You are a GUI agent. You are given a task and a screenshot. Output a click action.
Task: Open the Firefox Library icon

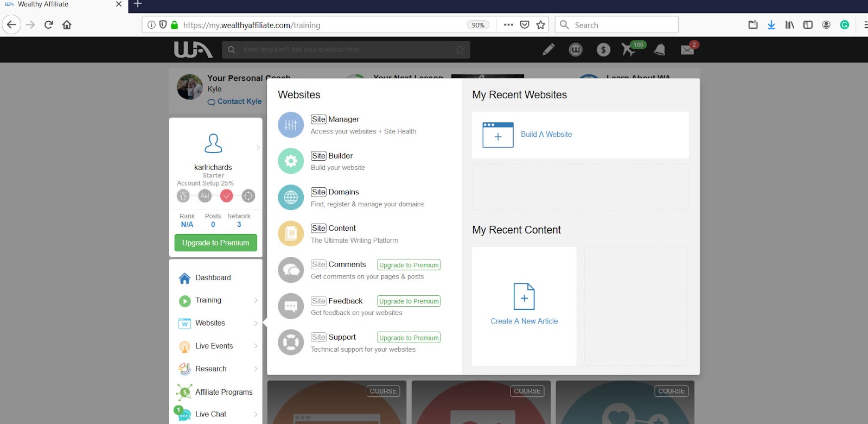pyautogui.click(x=790, y=25)
